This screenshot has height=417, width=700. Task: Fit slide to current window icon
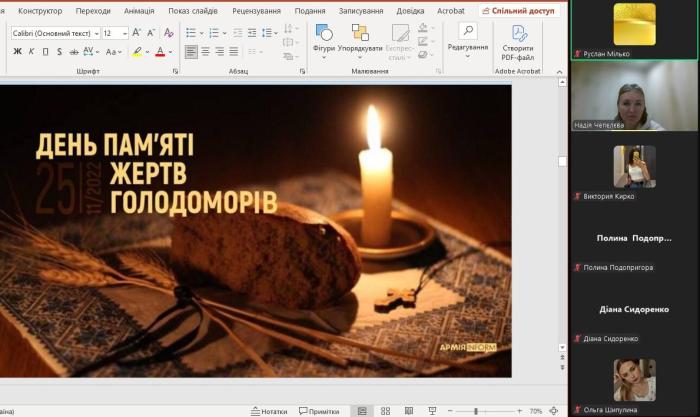(553, 411)
